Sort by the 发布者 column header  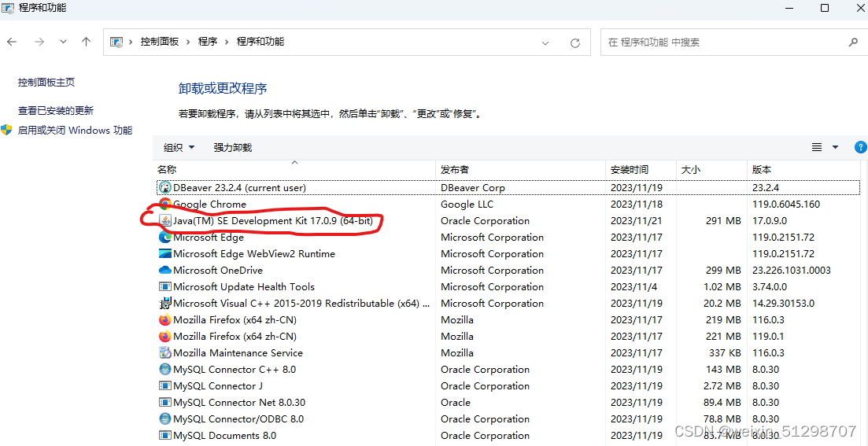521,169
